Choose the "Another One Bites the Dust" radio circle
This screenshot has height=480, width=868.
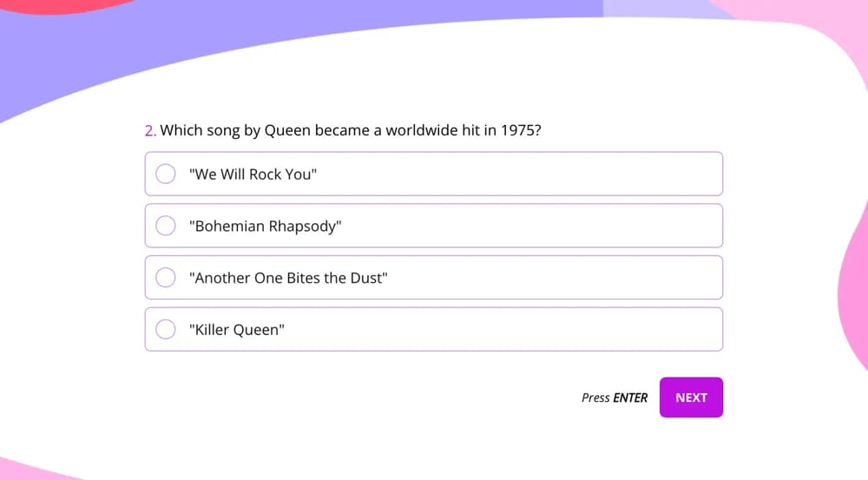pyautogui.click(x=165, y=278)
